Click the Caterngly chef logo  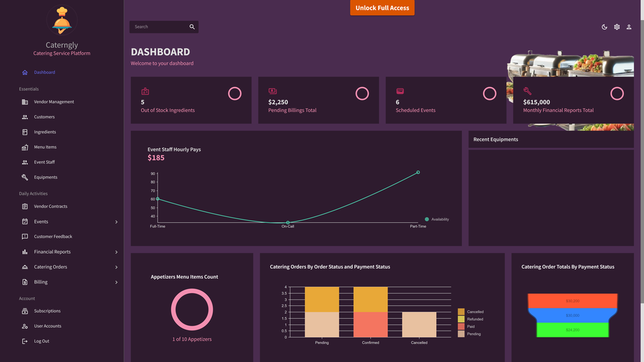click(x=62, y=21)
